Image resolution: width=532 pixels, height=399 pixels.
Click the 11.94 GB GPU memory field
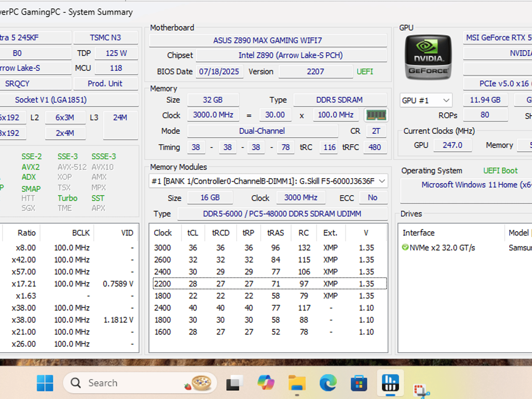click(x=485, y=100)
